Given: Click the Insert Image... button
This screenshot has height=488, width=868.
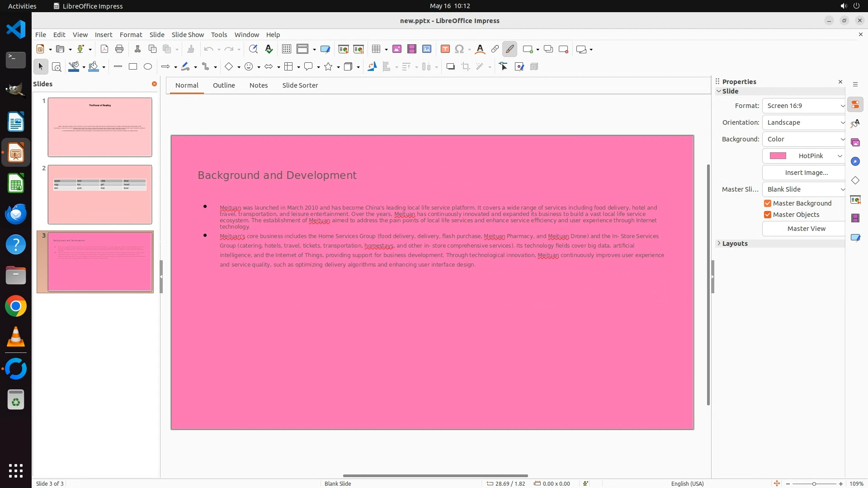Looking at the screenshot, I should tap(806, 173).
